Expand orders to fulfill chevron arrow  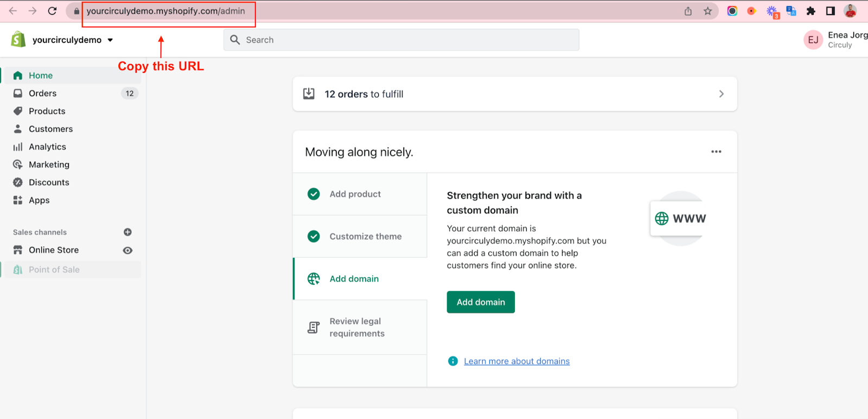point(721,94)
